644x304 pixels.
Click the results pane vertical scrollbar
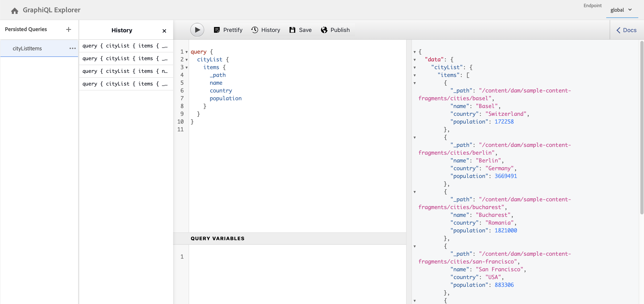642,128
